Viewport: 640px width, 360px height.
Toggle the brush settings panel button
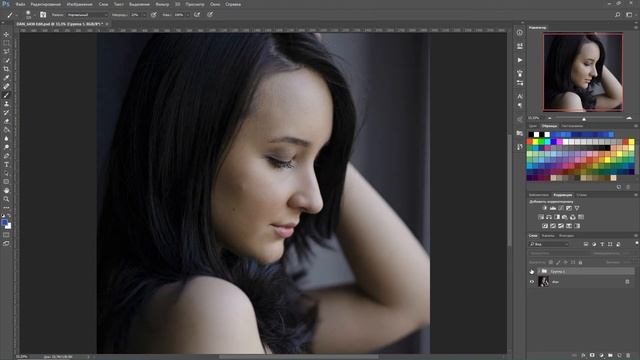43,15
